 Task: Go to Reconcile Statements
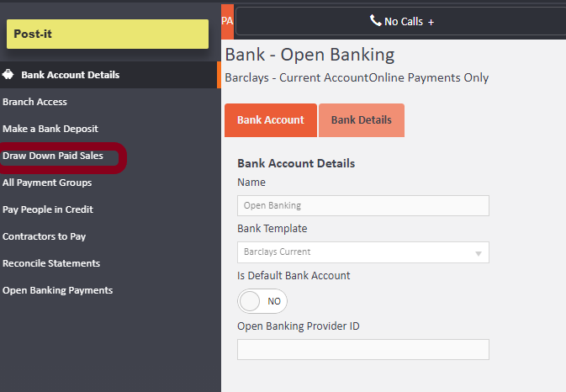(x=51, y=263)
